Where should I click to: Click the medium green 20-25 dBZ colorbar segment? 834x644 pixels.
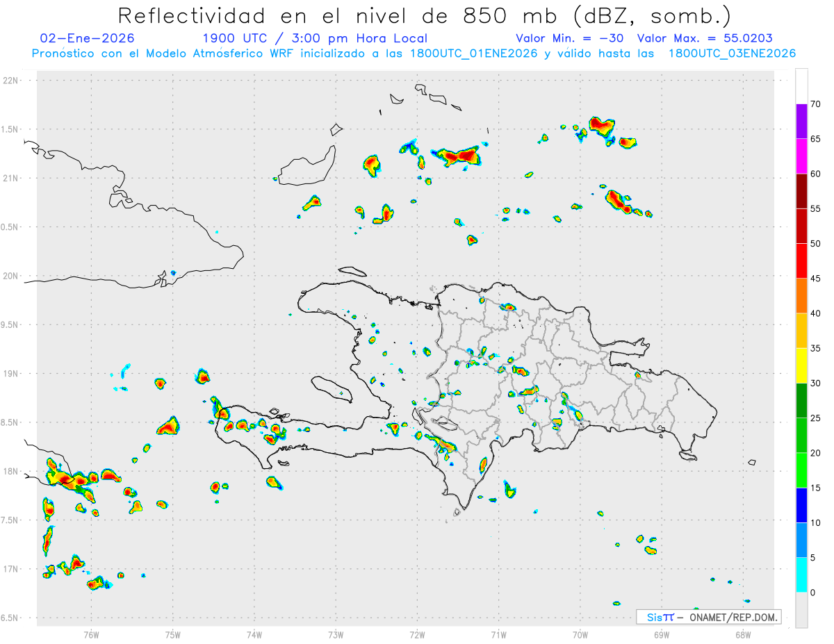801,436
